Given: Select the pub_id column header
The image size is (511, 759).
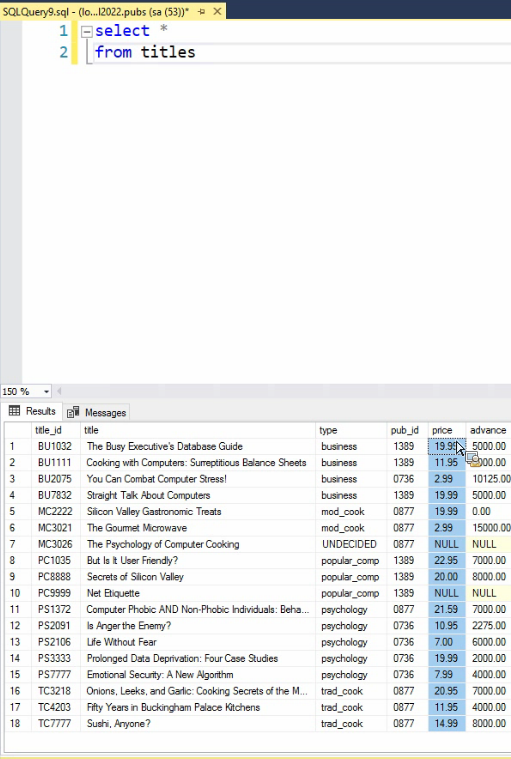Looking at the screenshot, I should (x=407, y=430).
